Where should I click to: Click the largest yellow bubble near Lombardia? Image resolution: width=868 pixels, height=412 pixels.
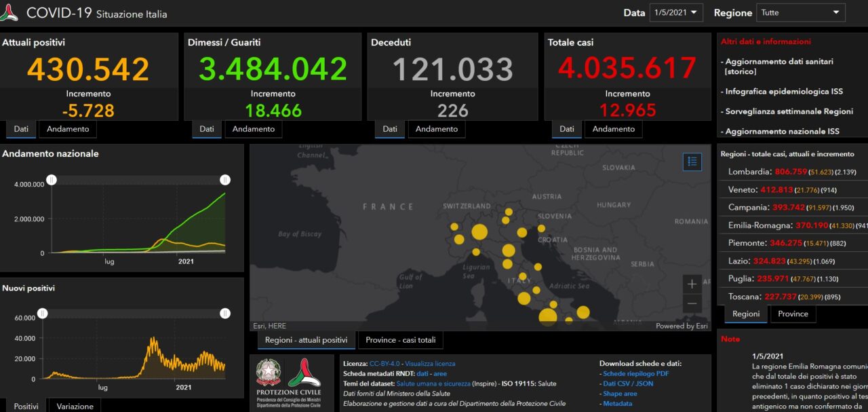click(x=479, y=232)
